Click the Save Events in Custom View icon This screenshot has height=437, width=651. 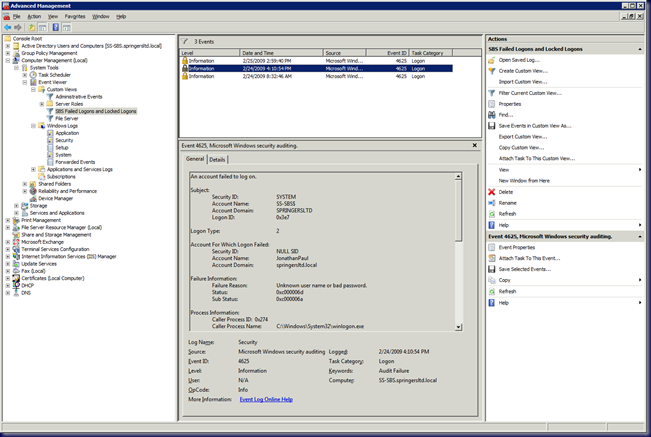491,125
